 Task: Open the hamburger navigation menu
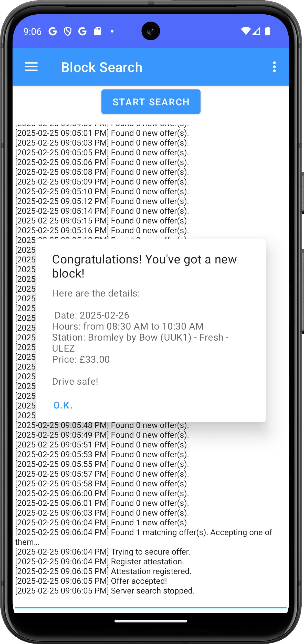31,67
